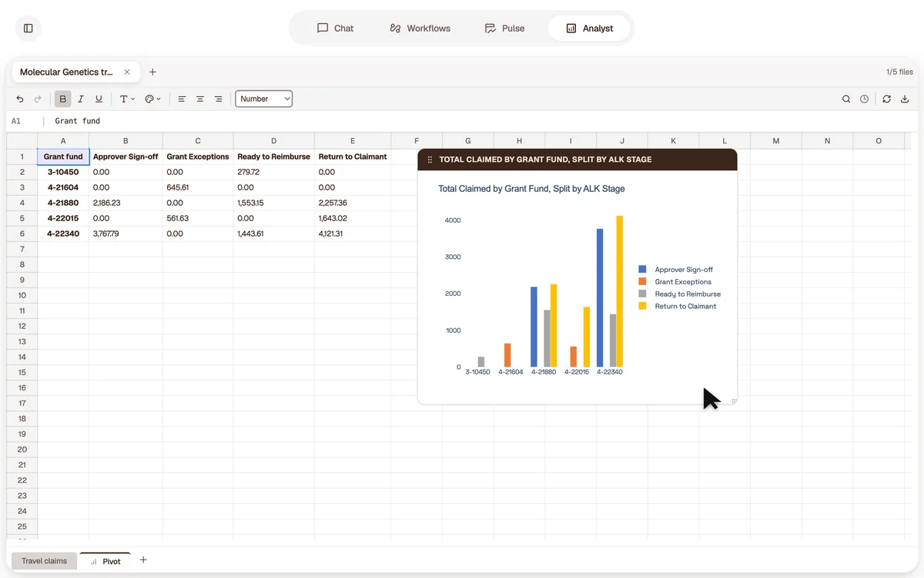This screenshot has height=578, width=924.
Task: Close the Molecular Genetics file tab
Action: [127, 72]
